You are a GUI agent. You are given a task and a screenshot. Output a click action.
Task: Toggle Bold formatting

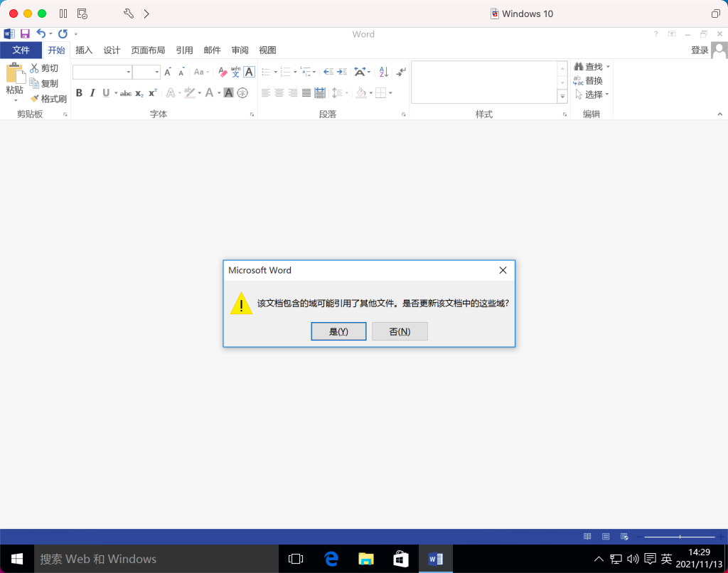coord(79,93)
